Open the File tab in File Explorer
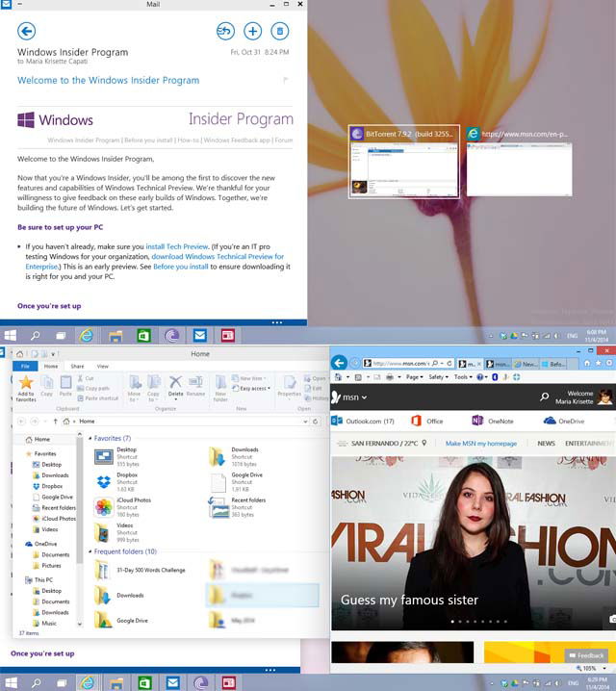This screenshot has height=691, width=616. coord(25,367)
